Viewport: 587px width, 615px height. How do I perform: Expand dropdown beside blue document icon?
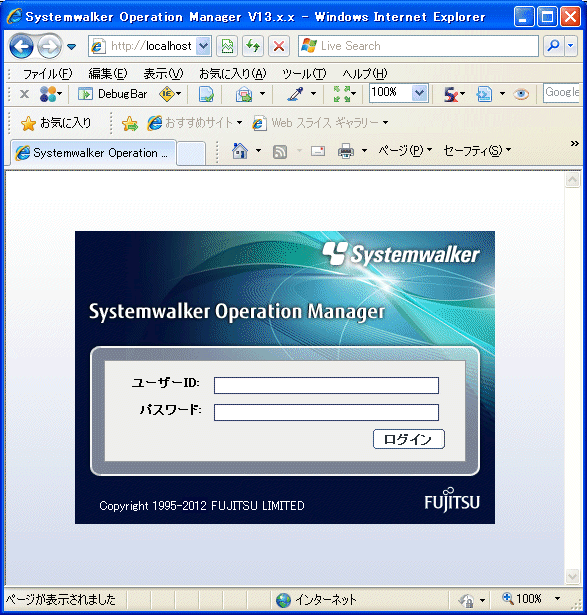pos(502,94)
